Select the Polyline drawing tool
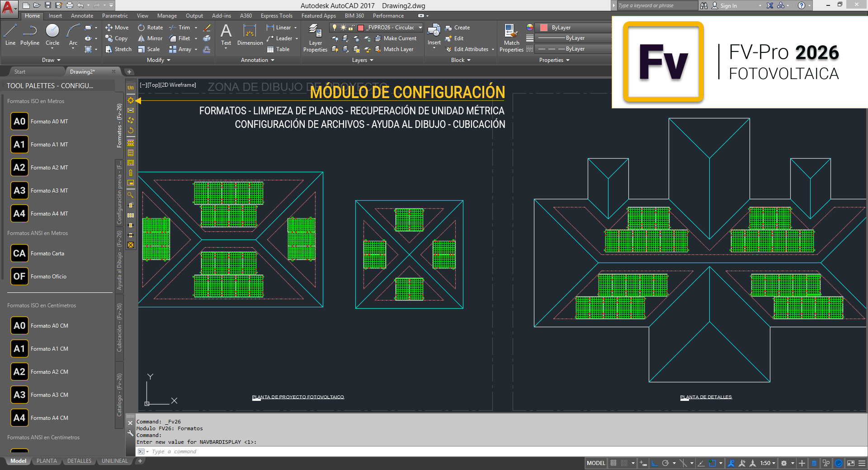 coord(30,35)
